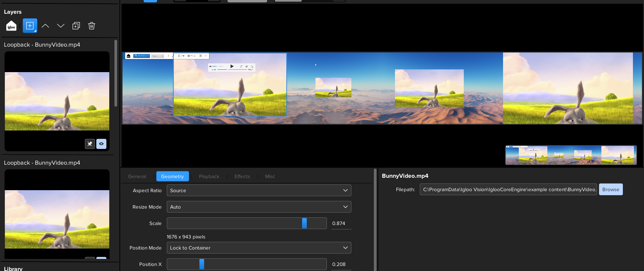
Task: Open the Effects tab
Action: click(x=242, y=176)
